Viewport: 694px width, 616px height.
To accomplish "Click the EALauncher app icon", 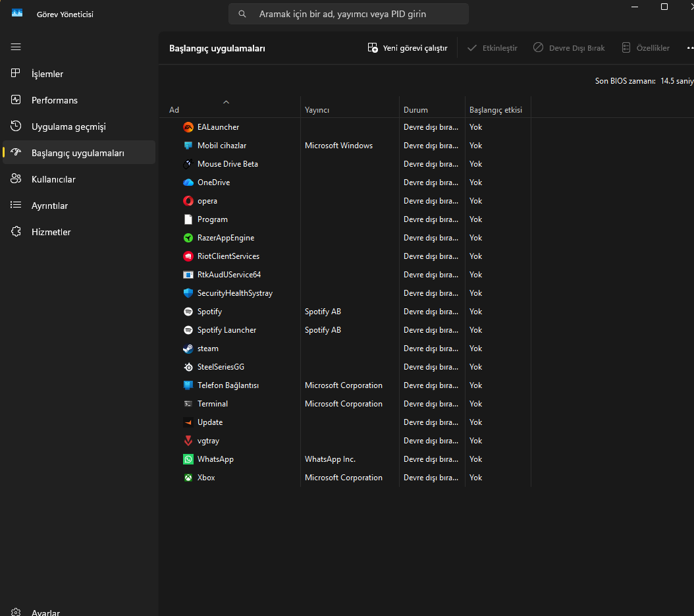I will [188, 127].
